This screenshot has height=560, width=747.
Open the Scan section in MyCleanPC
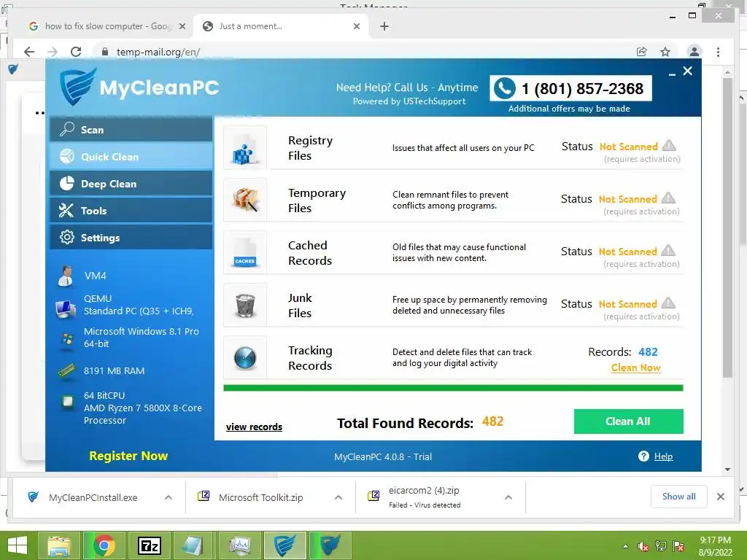tap(131, 130)
